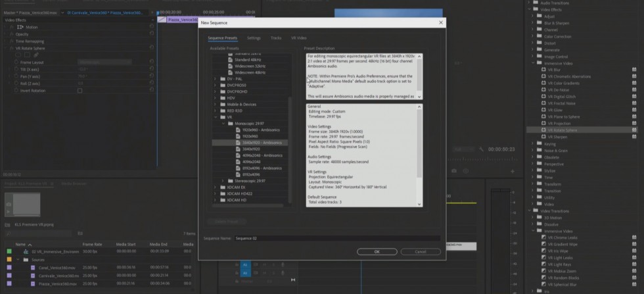Click the OK button

coord(377,251)
